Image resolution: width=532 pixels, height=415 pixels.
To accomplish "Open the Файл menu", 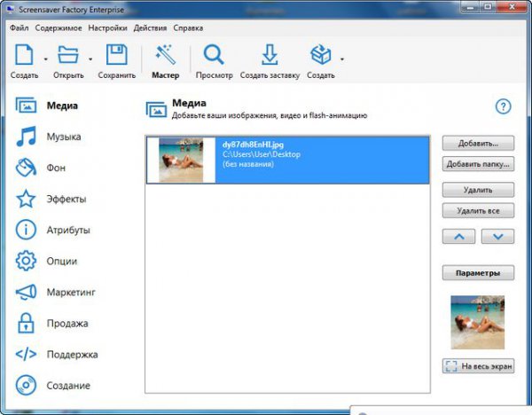I will (19, 27).
